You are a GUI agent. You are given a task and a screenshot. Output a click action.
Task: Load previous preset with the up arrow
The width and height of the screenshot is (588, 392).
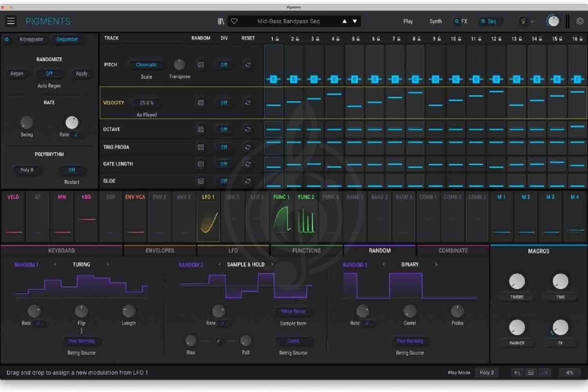[x=345, y=21]
